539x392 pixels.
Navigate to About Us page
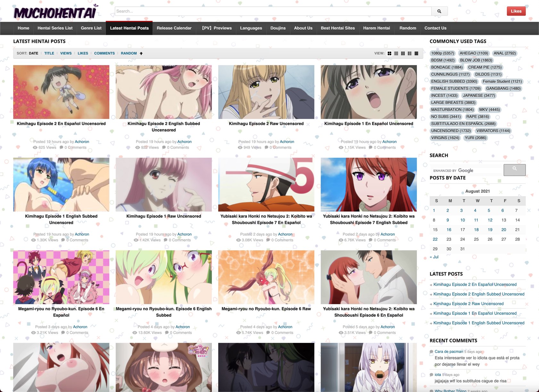(x=303, y=28)
